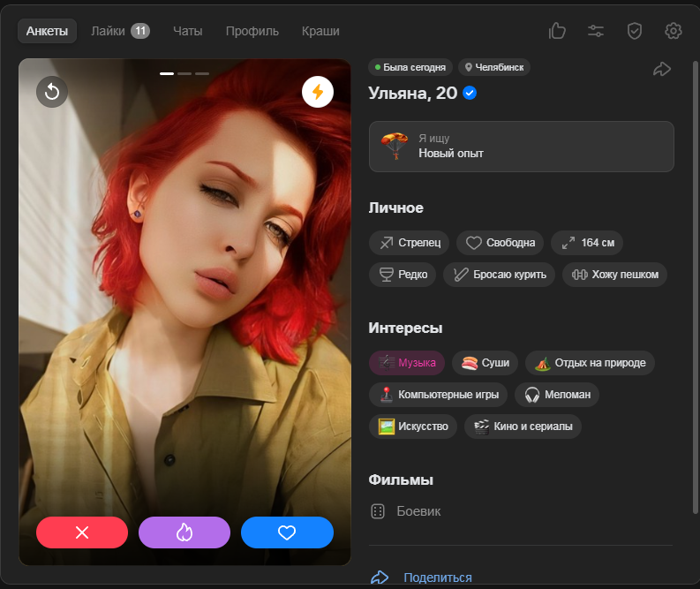Go to the Профиль tab

(252, 31)
